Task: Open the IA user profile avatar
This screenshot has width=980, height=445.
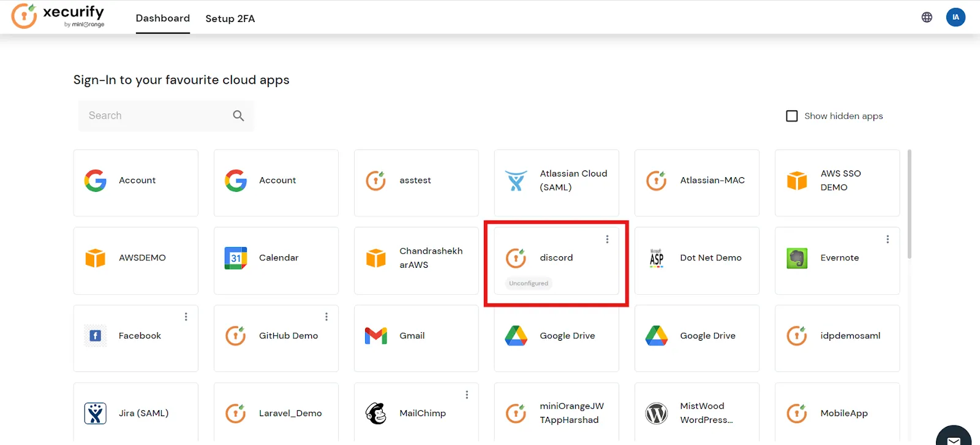Action: [956, 17]
